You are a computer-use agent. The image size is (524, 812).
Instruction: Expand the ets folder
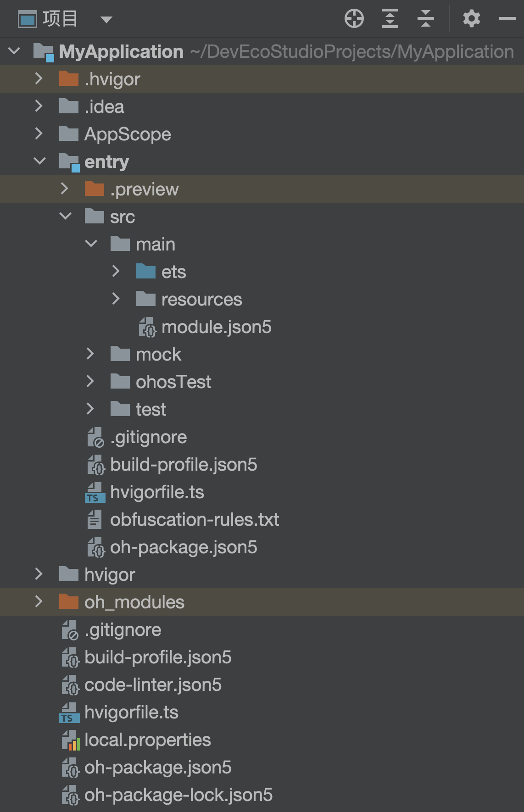[x=116, y=271]
